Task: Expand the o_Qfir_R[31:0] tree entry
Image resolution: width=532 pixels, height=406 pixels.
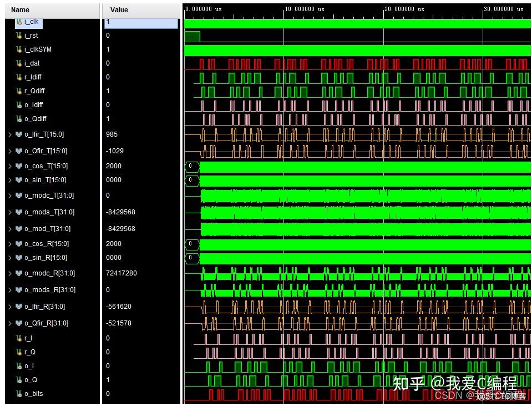Action: click(x=10, y=323)
